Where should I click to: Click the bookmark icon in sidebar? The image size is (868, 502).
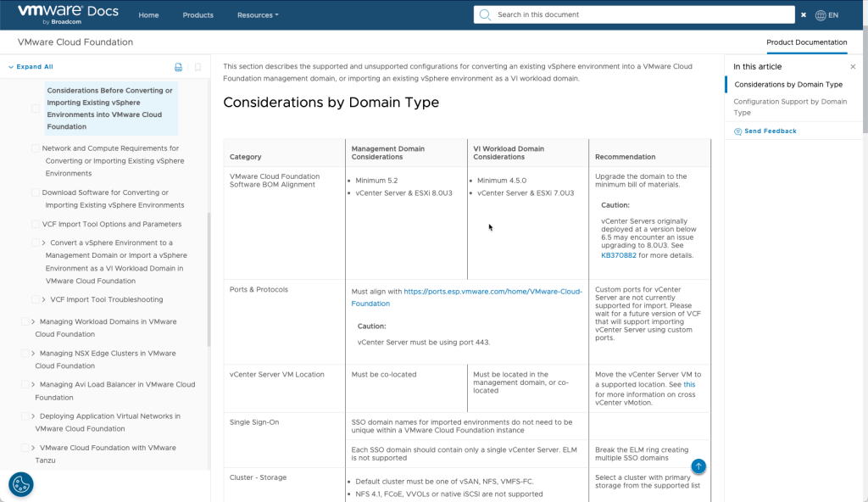click(x=198, y=67)
